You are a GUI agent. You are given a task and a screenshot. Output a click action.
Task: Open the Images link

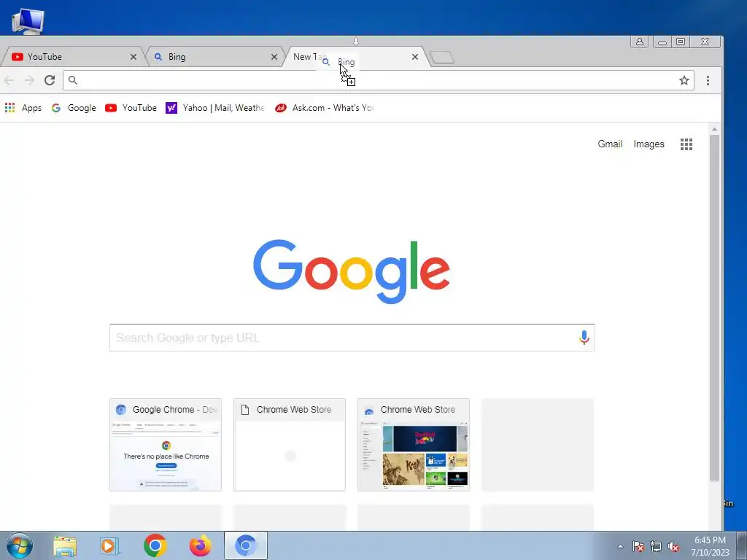coord(649,144)
